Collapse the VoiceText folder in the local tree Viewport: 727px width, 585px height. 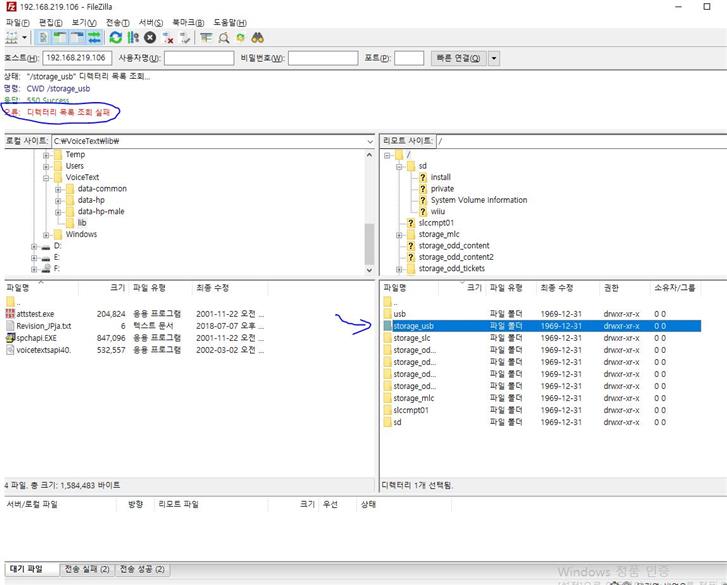[x=46, y=177]
